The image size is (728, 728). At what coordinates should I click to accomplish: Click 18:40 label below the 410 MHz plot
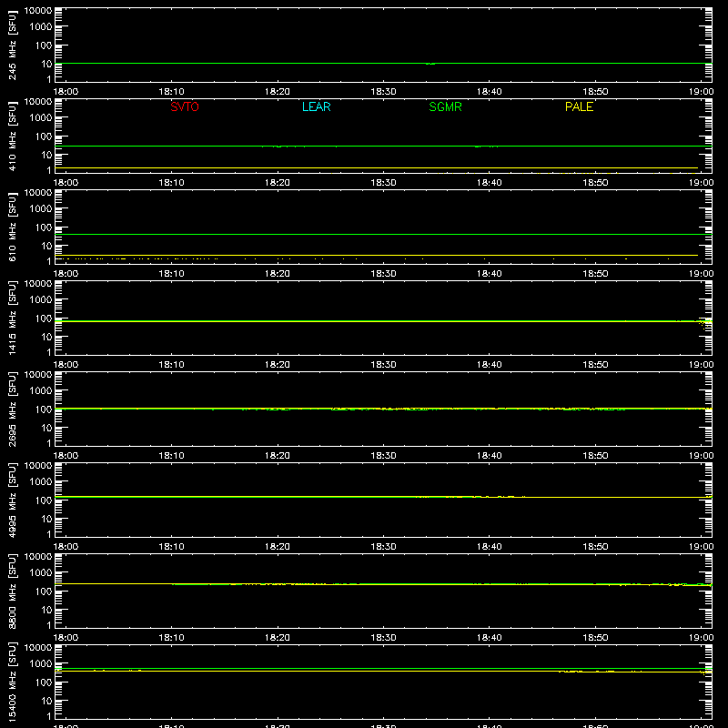(490, 183)
